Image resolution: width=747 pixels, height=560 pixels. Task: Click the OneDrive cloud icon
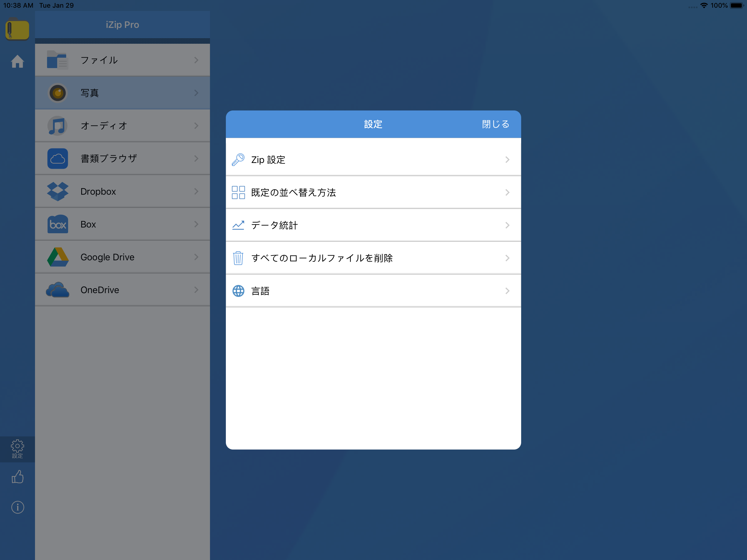(x=57, y=290)
